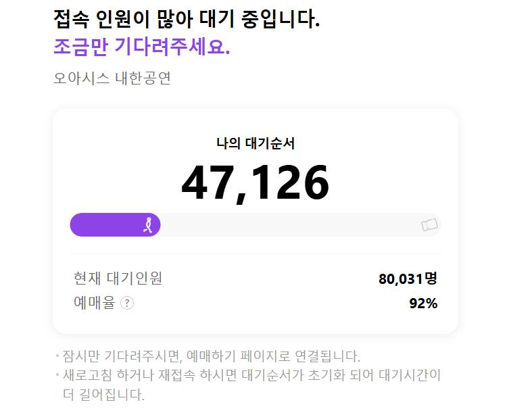Click the ticket icon at progress bar end

pyautogui.click(x=429, y=224)
